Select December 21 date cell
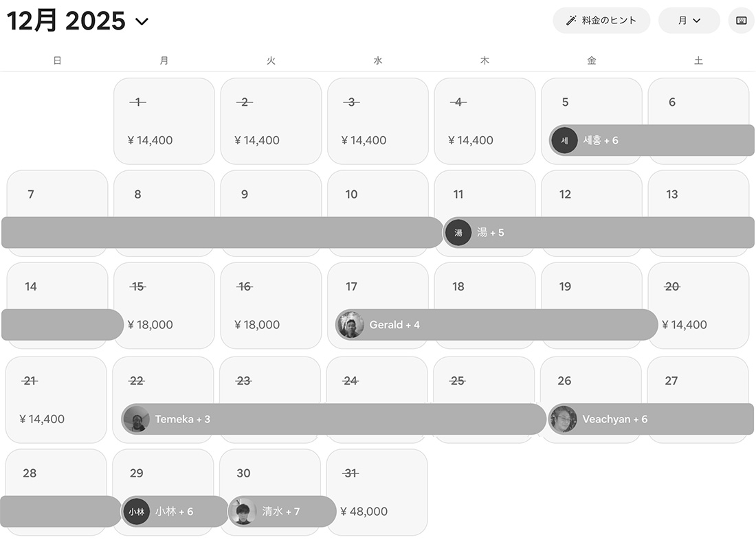Screen dimensions: 756x544 pyautogui.click(x=56, y=400)
